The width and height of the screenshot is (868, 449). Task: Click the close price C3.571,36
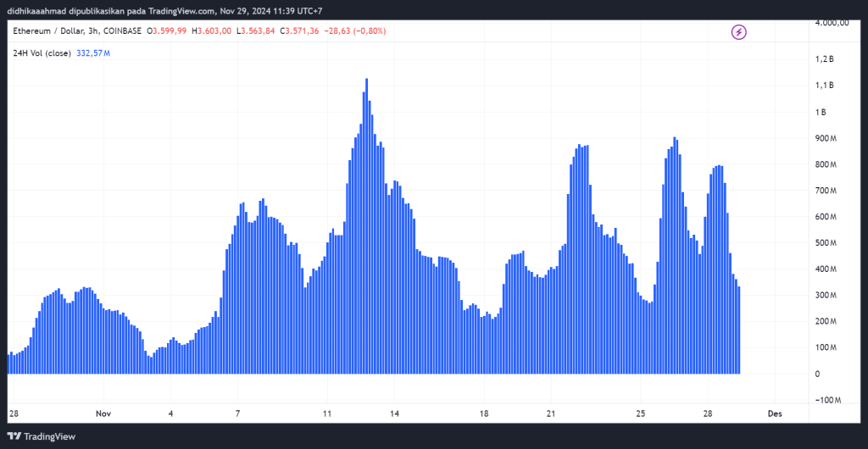click(x=299, y=31)
